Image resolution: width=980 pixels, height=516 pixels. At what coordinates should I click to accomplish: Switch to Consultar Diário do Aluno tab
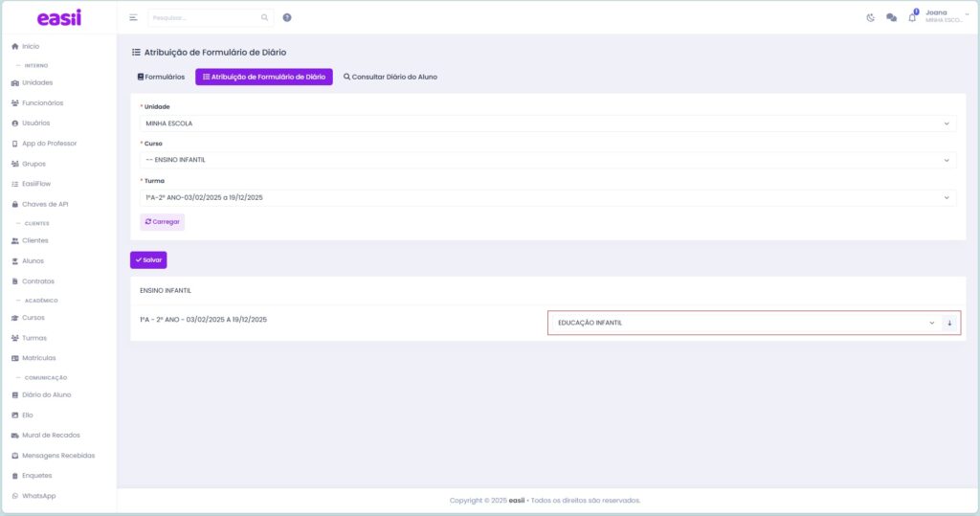pyautogui.click(x=390, y=77)
